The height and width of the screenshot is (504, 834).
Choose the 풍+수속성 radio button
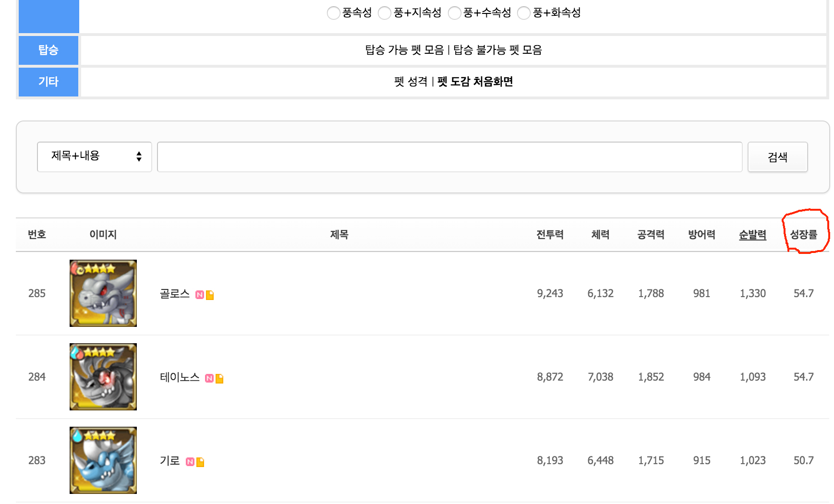454,13
